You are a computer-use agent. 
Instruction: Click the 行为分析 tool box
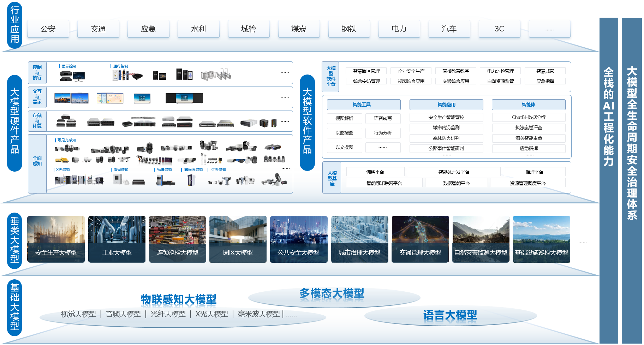(383, 133)
